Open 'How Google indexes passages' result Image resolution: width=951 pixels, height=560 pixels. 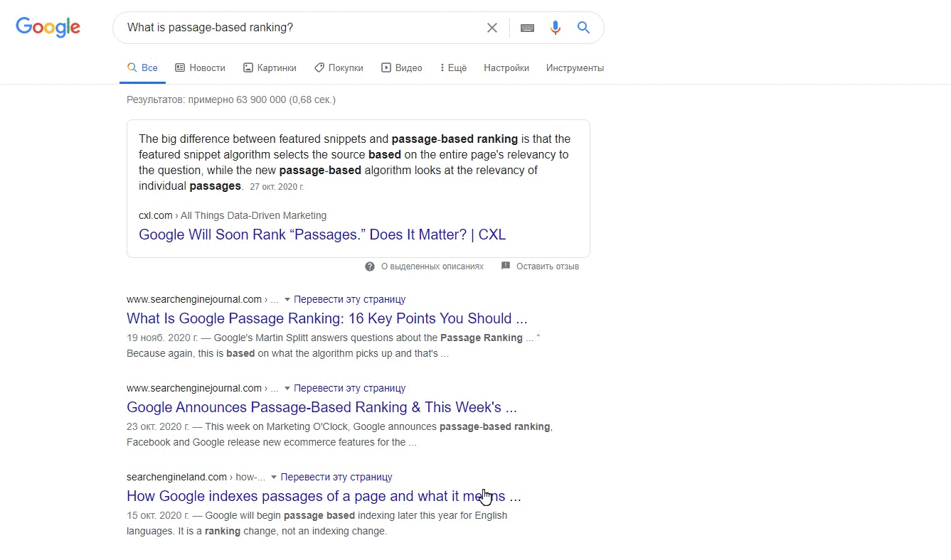324,496
